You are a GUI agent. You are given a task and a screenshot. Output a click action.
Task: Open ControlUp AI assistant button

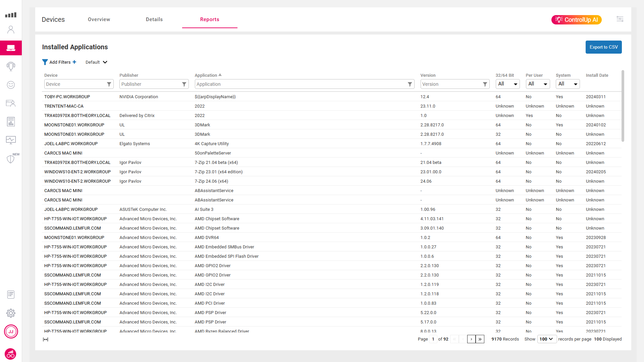coord(576,20)
